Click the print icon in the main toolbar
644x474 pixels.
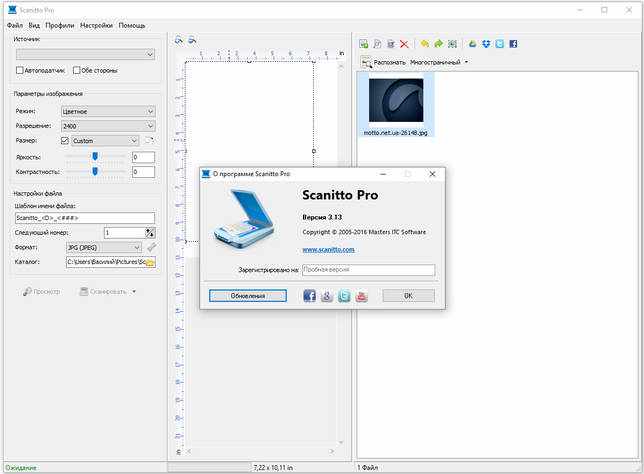click(x=391, y=44)
